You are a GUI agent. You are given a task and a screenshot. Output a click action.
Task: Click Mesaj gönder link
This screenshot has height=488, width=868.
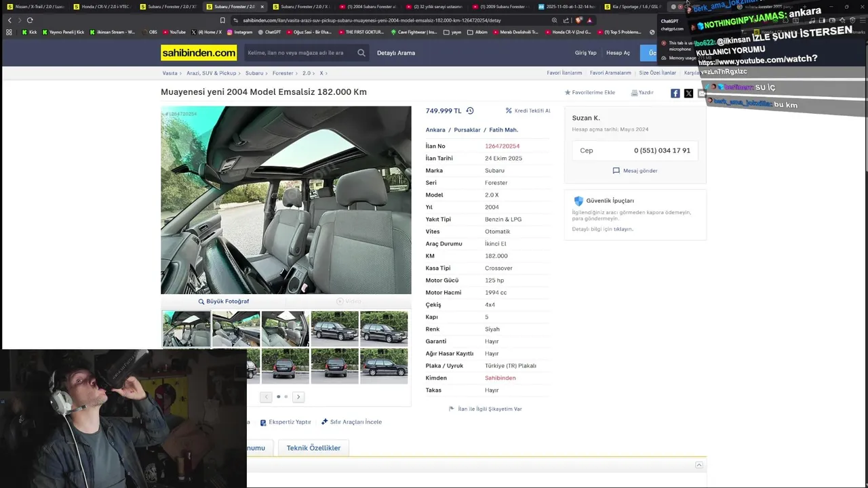(x=640, y=171)
